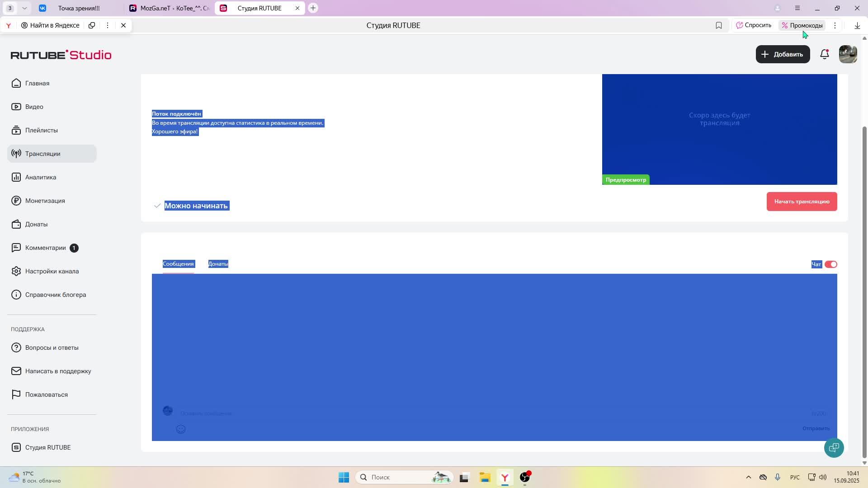This screenshot has width=868, height=488.
Task: Show hidden system tray icons
Action: tap(748, 477)
